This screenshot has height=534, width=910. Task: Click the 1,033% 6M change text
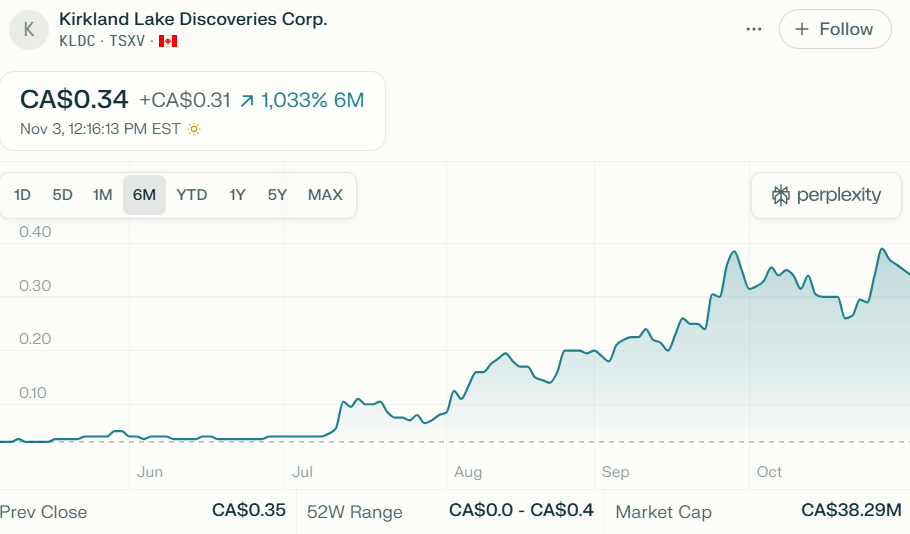312,100
